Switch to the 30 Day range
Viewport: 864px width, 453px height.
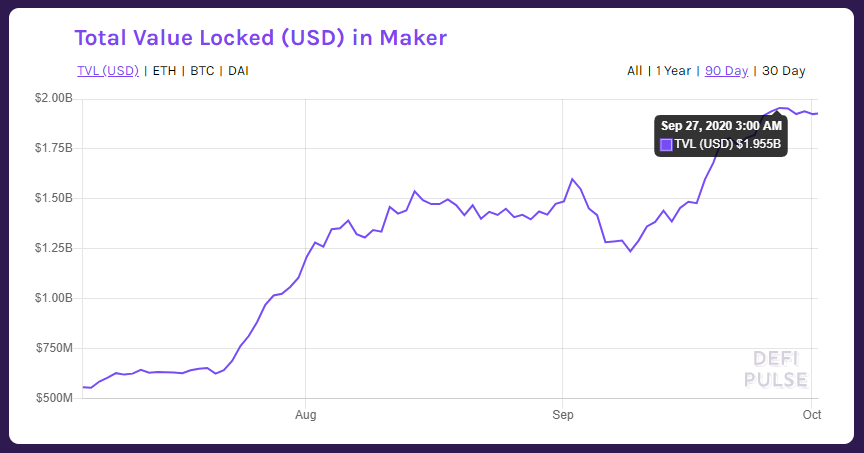[x=783, y=71]
